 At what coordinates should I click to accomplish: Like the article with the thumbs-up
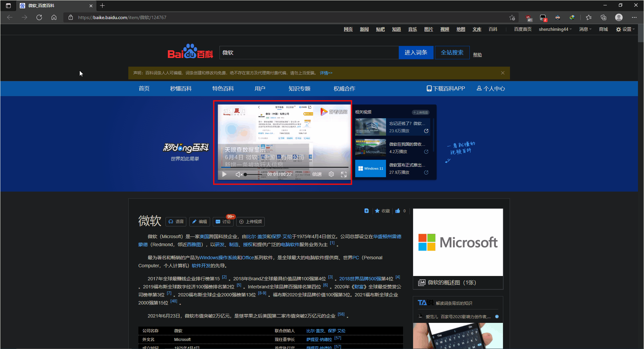[x=399, y=211]
